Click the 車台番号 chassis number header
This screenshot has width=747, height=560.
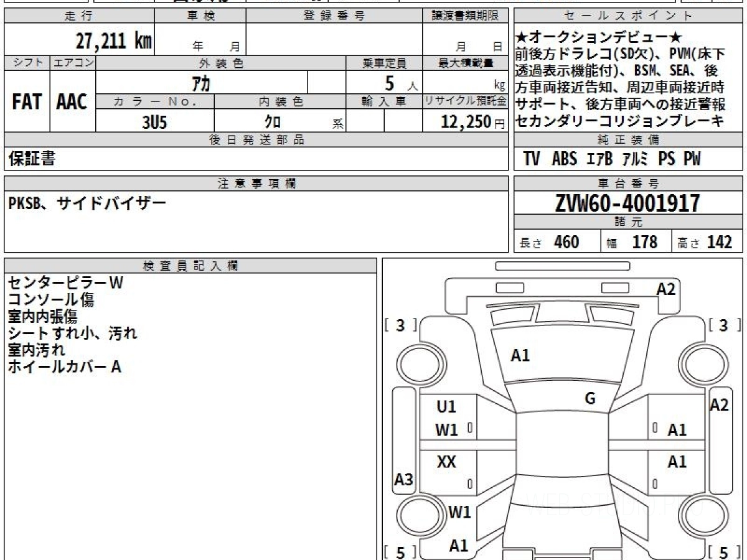(629, 183)
